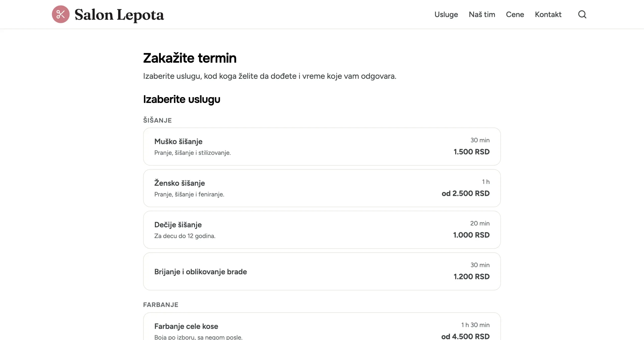
Task: Select the Muško šišanje service card
Action: 322,146
